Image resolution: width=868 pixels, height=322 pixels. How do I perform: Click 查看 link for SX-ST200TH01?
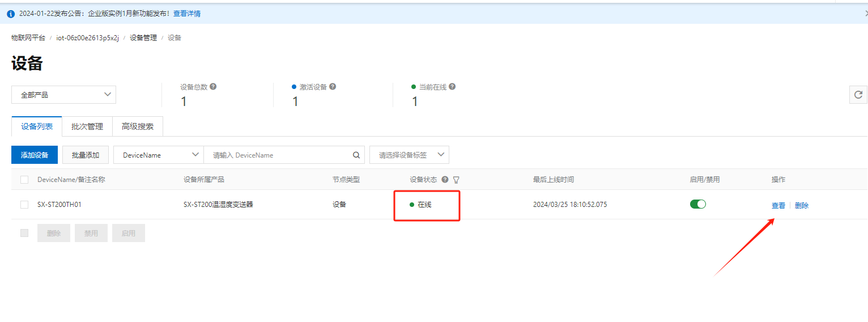(x=778, y=206)
